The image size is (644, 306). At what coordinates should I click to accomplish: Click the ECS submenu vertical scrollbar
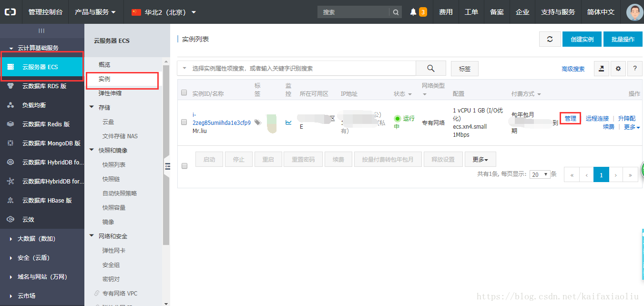click(166, 155)
